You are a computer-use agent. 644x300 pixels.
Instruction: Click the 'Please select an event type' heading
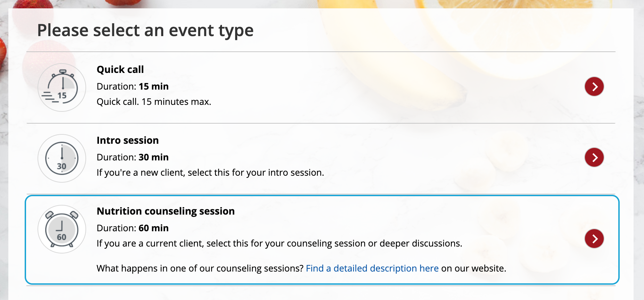click(145, 30)
